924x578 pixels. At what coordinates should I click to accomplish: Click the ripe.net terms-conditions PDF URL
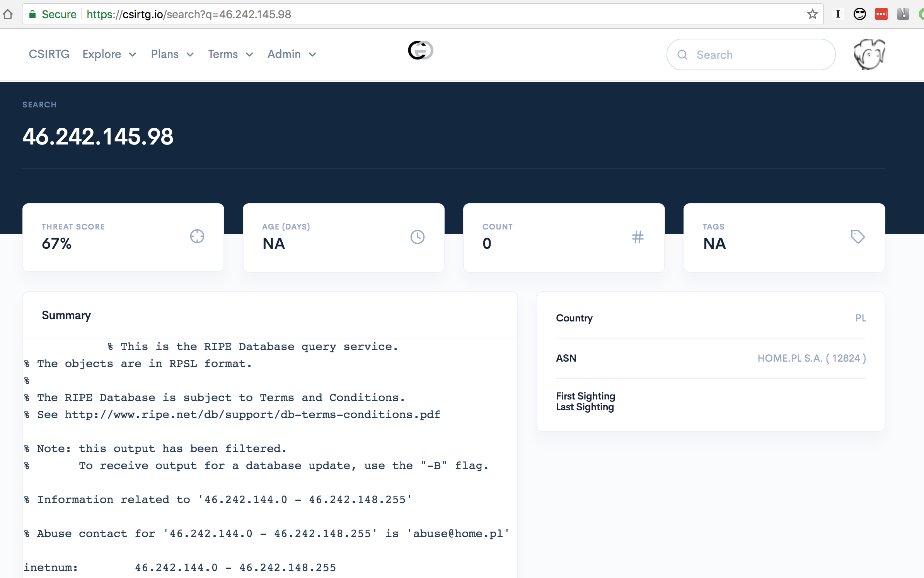(x=252, y=415)
